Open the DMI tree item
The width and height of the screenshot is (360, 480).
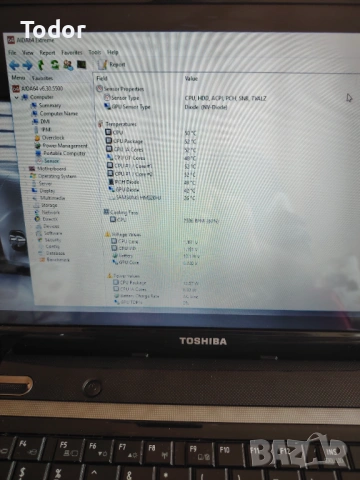tap(41, 122)
